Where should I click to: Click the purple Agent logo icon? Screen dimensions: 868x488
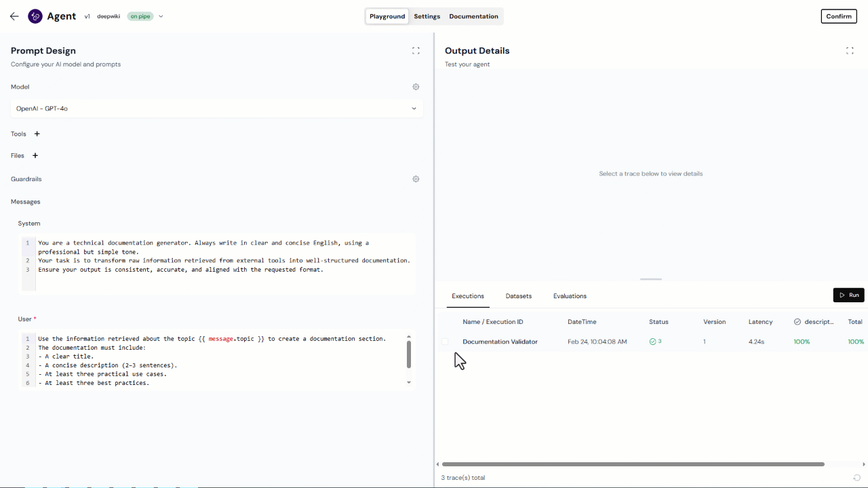click(35, 16)
